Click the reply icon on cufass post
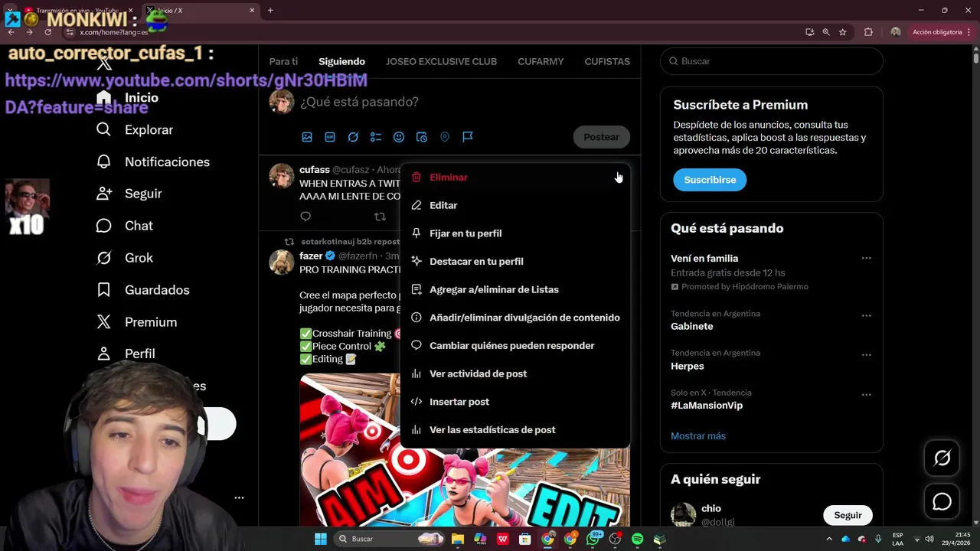 305,217
